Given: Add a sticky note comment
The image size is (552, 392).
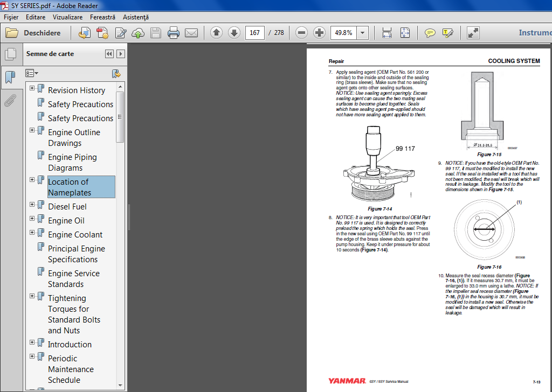Looking at the screenshot, I should [x=430, y=33].
